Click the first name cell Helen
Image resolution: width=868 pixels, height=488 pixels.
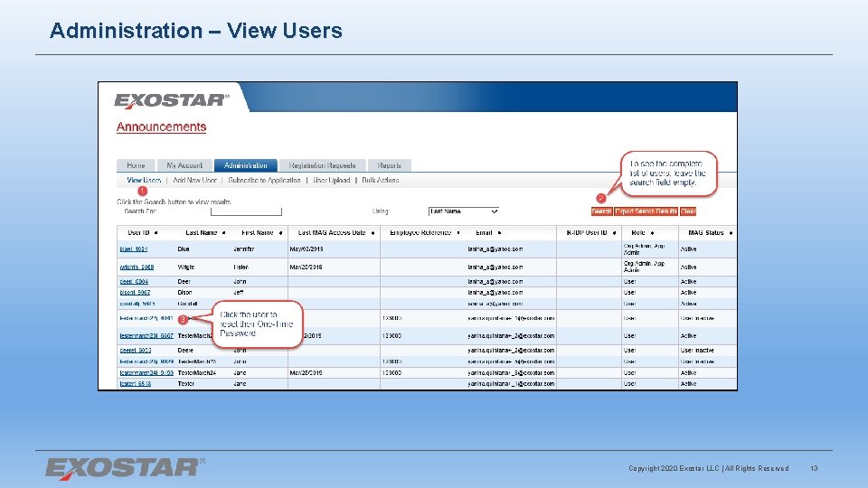pyautogui.click(x=241, y=267)
